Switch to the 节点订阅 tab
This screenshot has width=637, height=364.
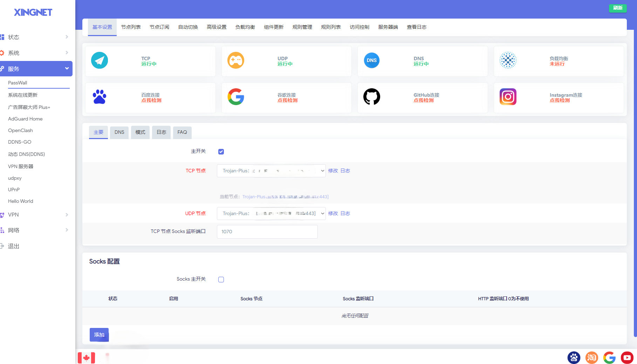pyautogui.click(x=159, y=27)
